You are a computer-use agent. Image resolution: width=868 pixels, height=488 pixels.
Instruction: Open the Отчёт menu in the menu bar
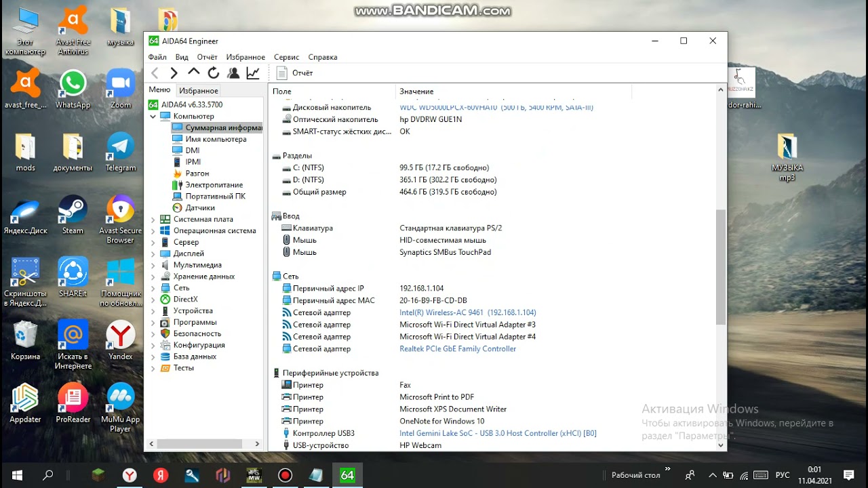point(207,58)
